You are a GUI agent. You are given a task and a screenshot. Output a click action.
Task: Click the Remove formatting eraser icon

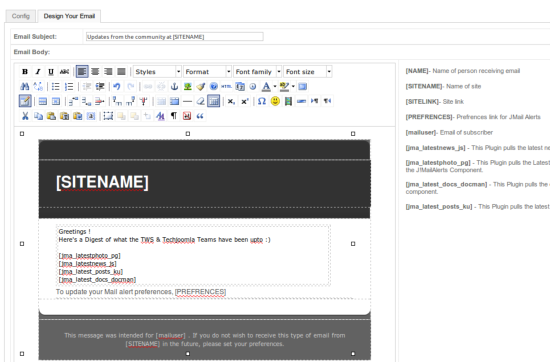coord(201,101)
